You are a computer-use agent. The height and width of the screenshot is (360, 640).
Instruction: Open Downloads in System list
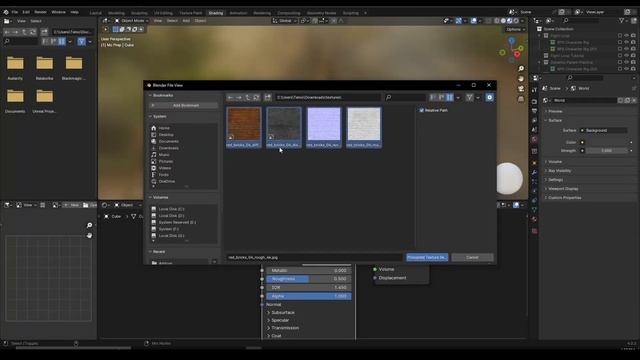point(168,148)
